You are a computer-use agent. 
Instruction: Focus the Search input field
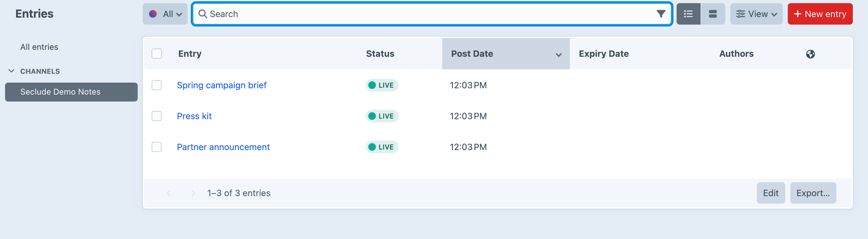click(x=432, y=14)
